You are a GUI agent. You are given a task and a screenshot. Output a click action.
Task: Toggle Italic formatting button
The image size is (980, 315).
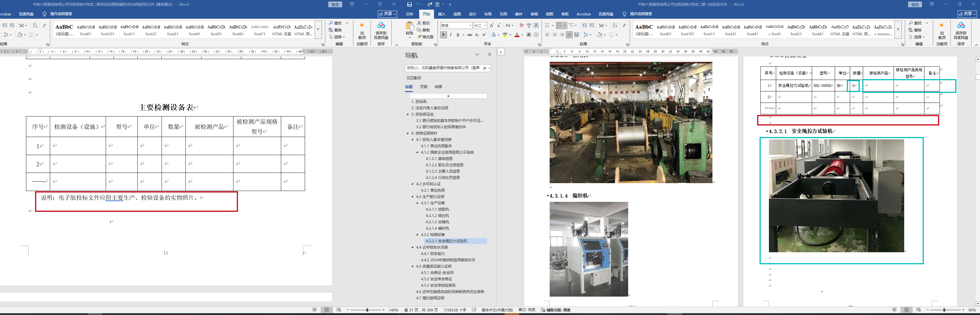tap(451, 35)
